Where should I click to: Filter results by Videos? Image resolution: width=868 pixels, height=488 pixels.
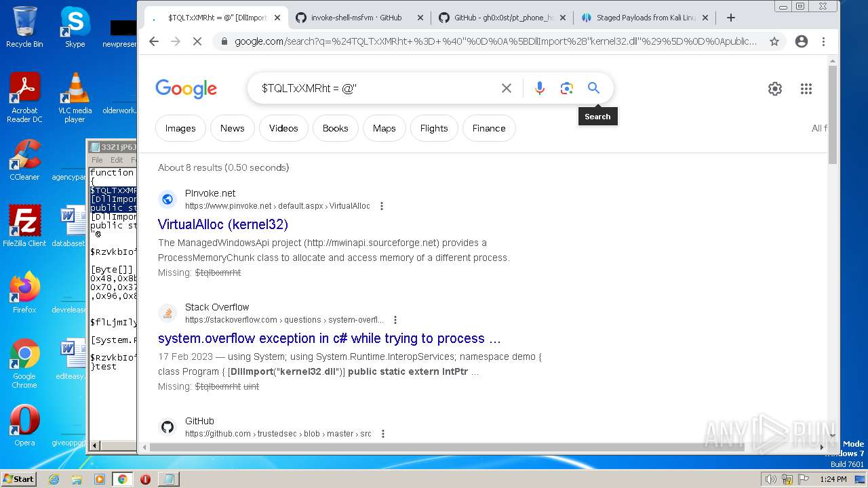click(283, 128)
